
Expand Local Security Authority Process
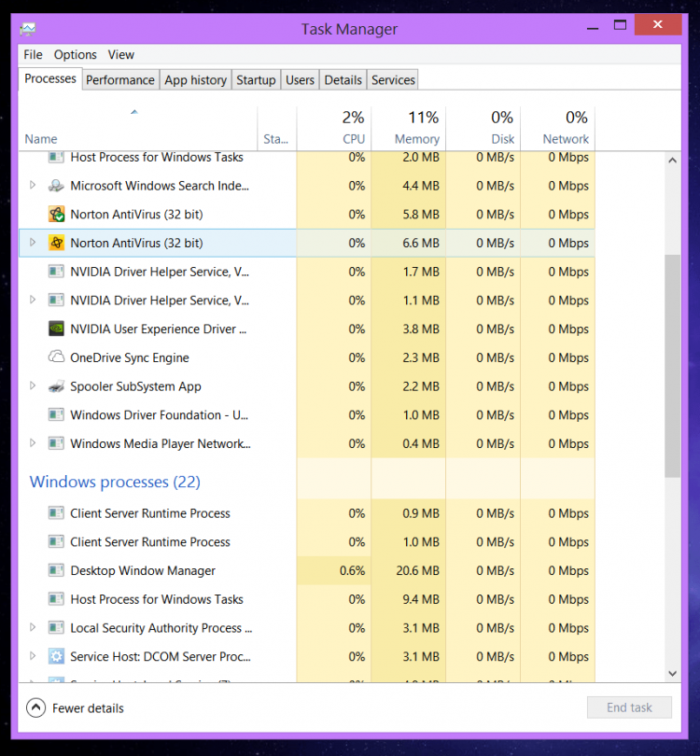coord(33,627)
